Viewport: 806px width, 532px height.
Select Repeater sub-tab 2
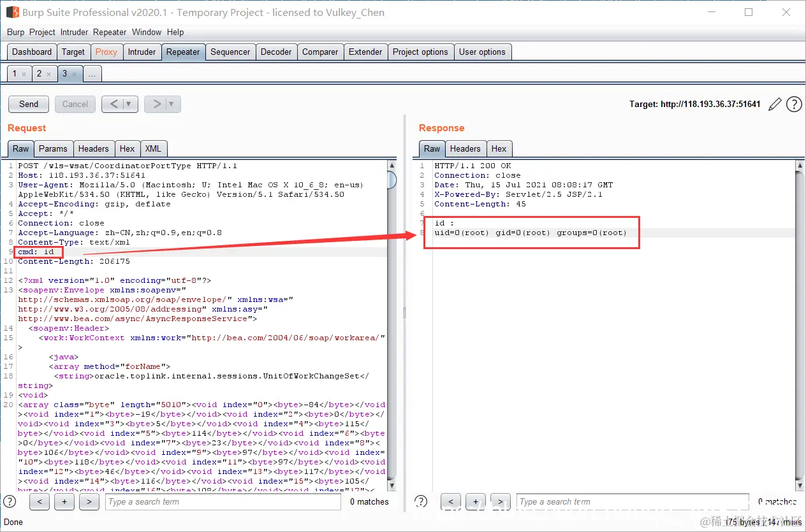click(39, 74)
